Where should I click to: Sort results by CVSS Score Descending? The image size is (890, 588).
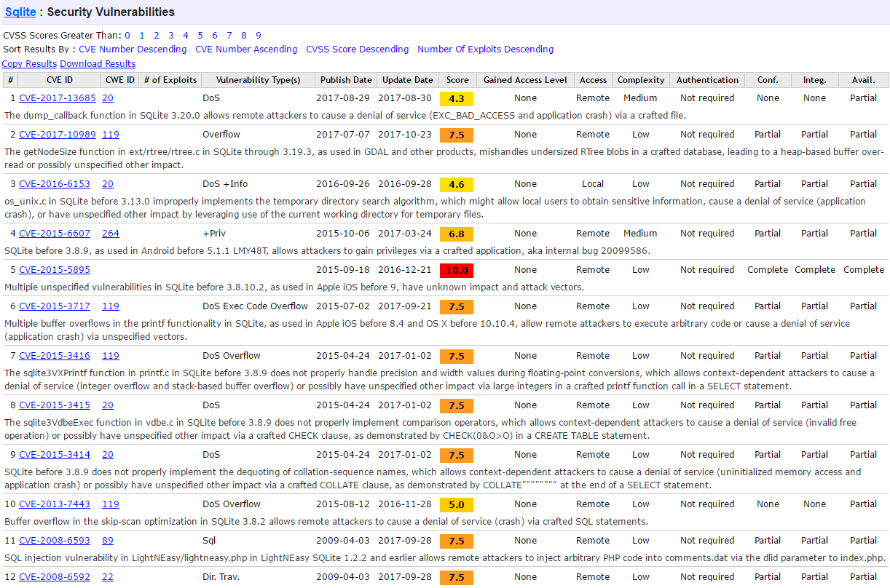(358, 49)
